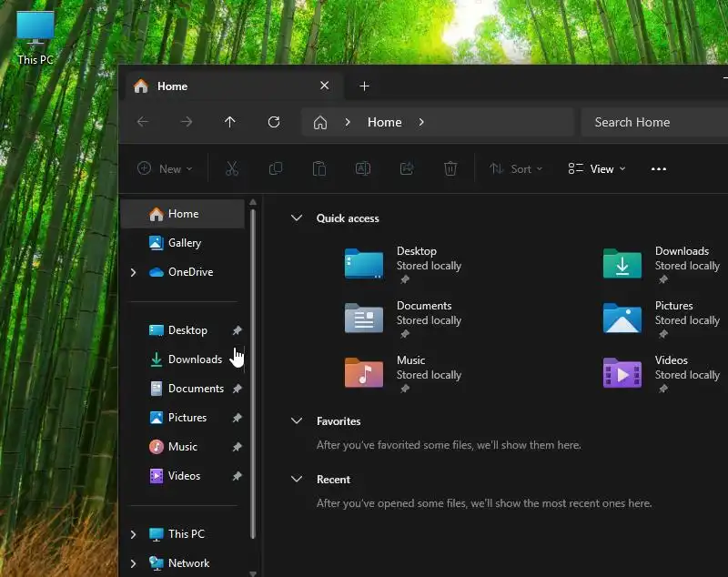Open the Sort dropdown menu
The width and height of the screenshot is (728, 577).
click(x=516, y=168)
